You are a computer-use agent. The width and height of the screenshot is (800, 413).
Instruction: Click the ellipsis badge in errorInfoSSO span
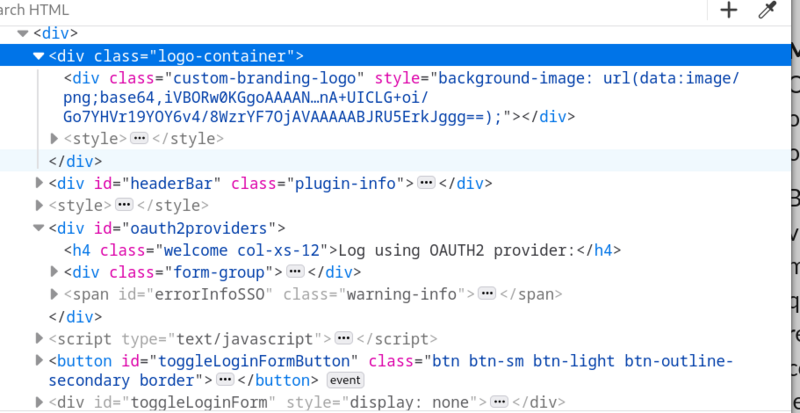[487, 294]
